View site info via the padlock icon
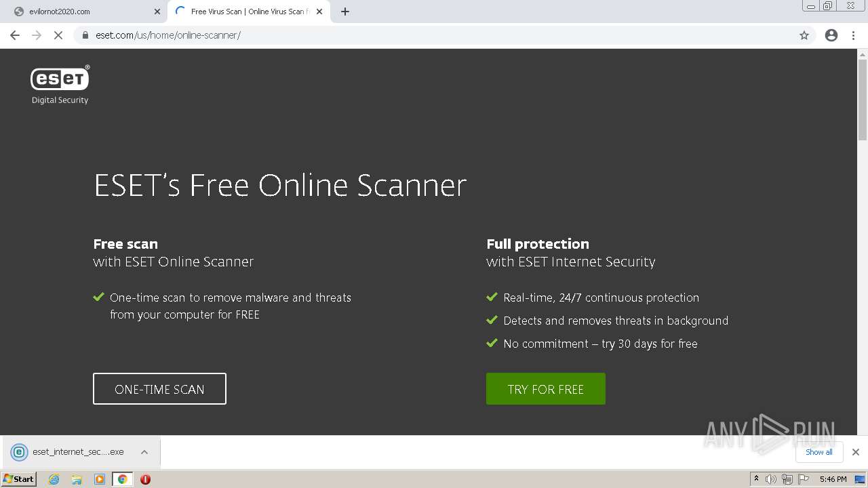This screenshot has width=868, height=488. coord(85,35)
